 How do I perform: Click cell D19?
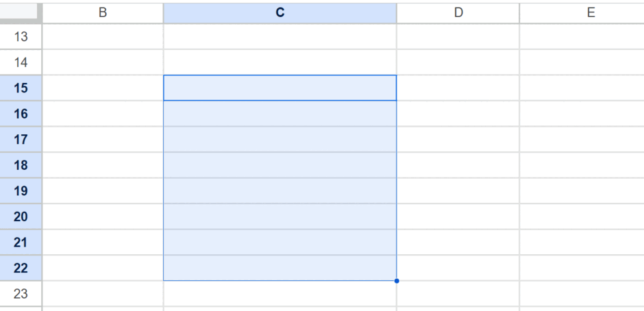click(x=458, y=190)
